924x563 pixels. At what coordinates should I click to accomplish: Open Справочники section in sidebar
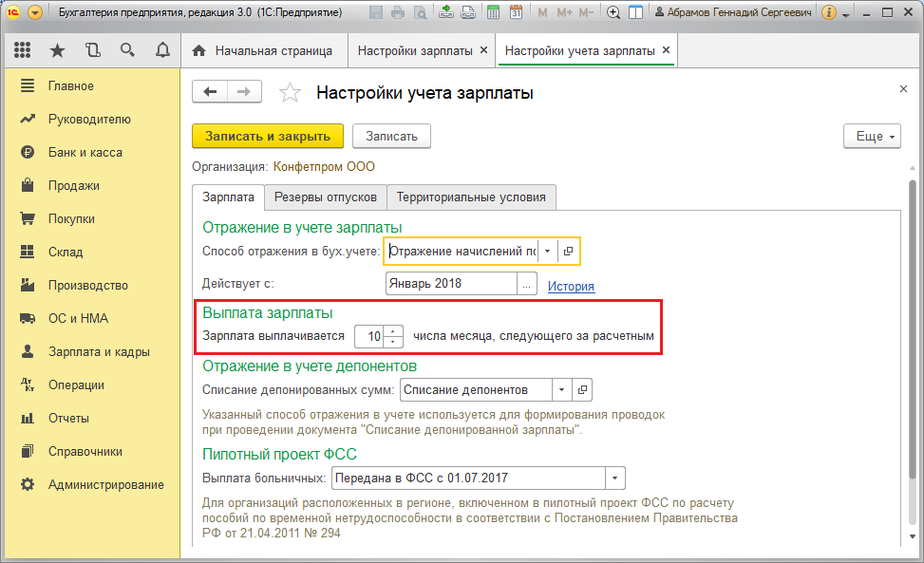pos(92,452)
